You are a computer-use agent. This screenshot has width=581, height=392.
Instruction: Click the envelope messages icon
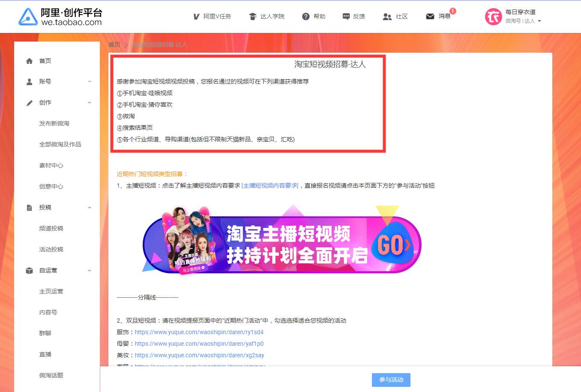point(430,16)
